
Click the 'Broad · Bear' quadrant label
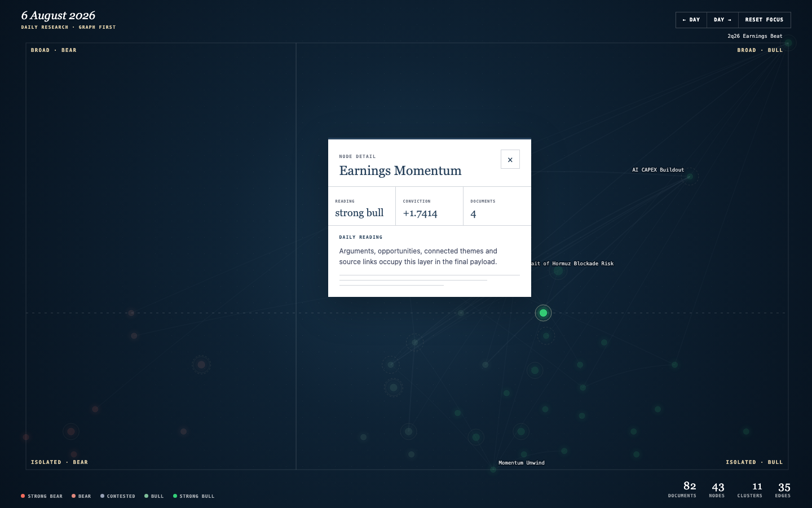54,50
